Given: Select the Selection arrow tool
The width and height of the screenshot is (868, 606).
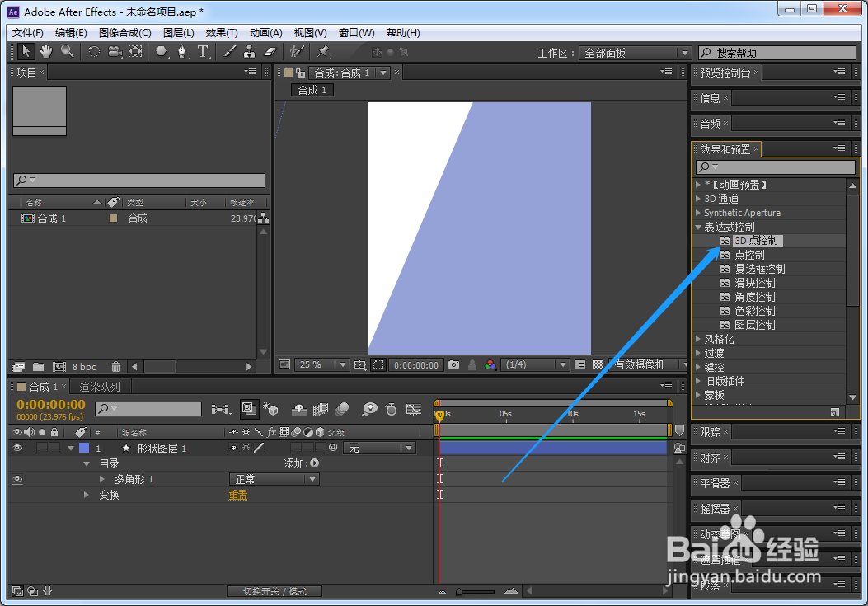Looking at the screenshot, I should pyautogui.click(x=26, y=52).
